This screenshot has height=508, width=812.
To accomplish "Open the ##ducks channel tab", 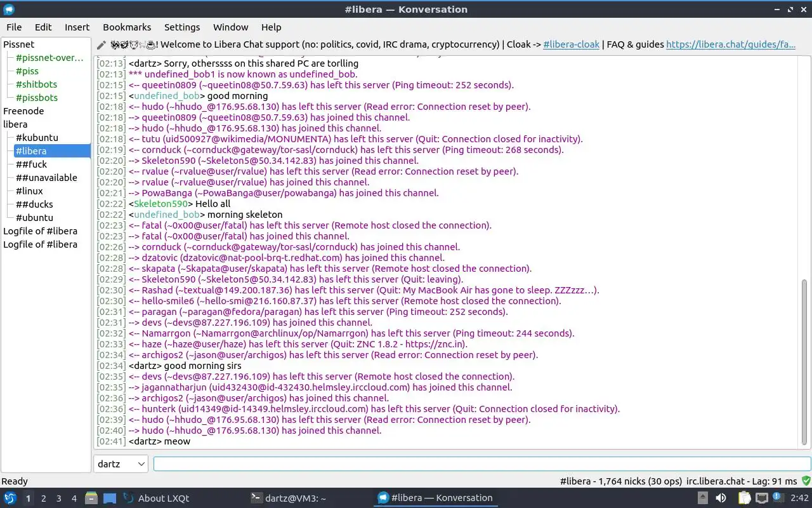I will pos(34,204).
